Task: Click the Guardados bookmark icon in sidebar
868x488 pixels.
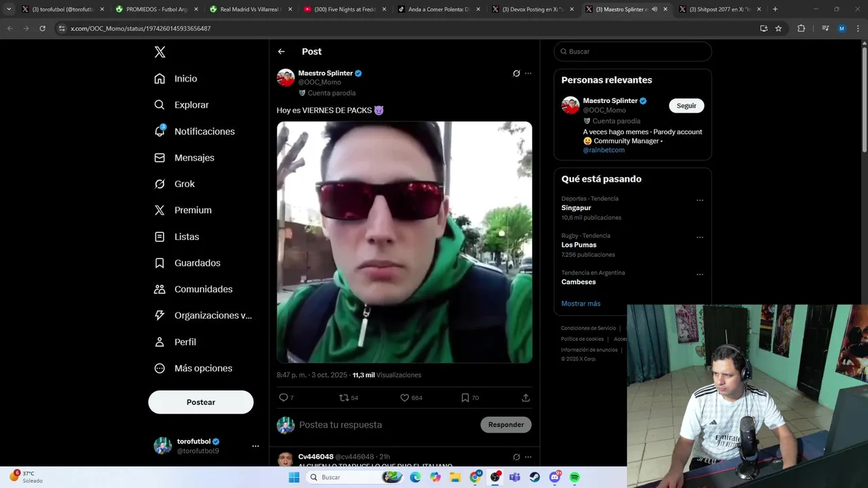Action: [159, 263]
